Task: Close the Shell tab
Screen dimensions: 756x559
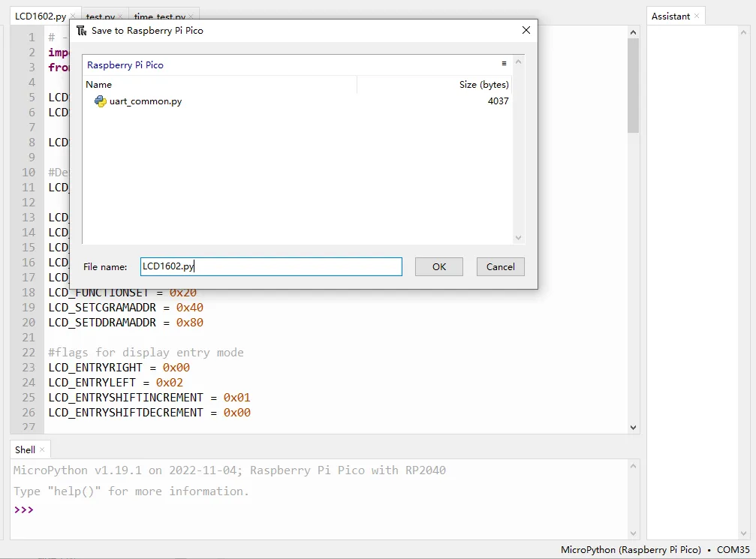Action: point(42,449)
